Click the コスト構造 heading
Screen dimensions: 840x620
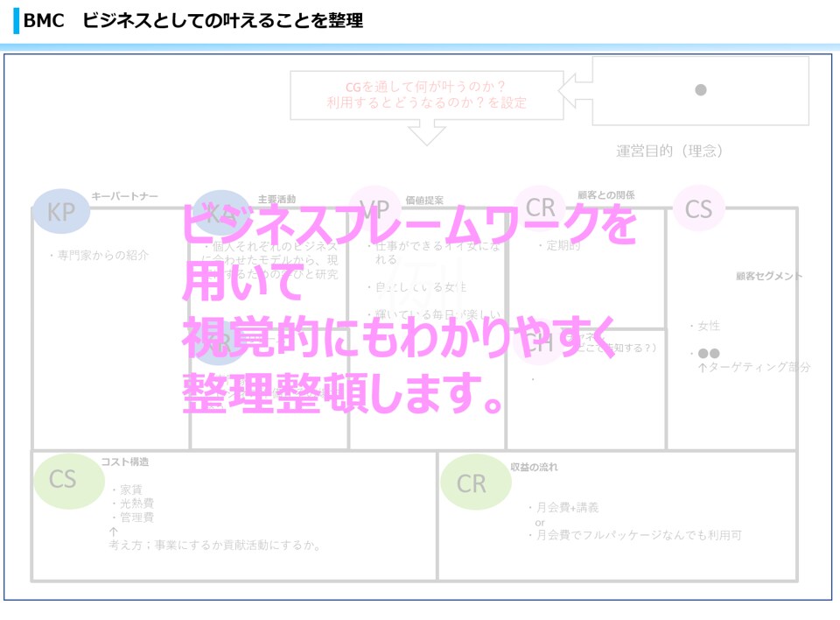coord(125,461)
